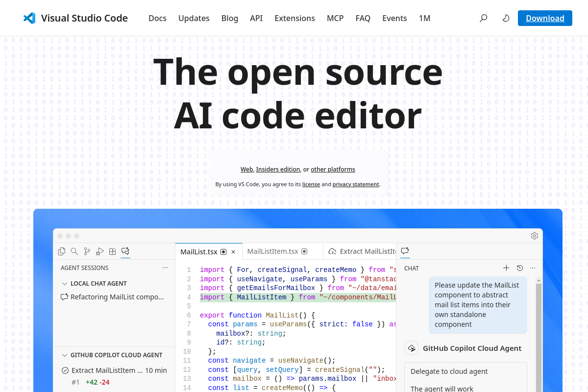Click the Download button
The width and height of the screenshot is (588, 392).
click(x=545, y=18)
